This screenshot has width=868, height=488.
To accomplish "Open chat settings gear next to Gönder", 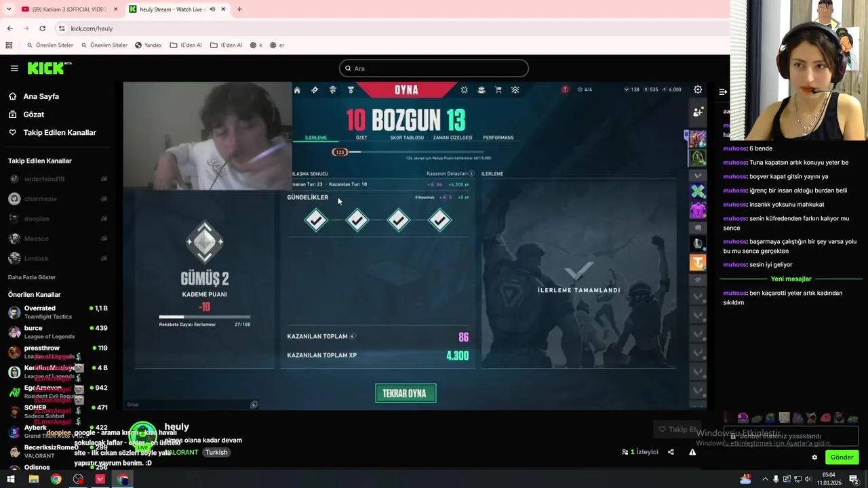I will [814, 457].
